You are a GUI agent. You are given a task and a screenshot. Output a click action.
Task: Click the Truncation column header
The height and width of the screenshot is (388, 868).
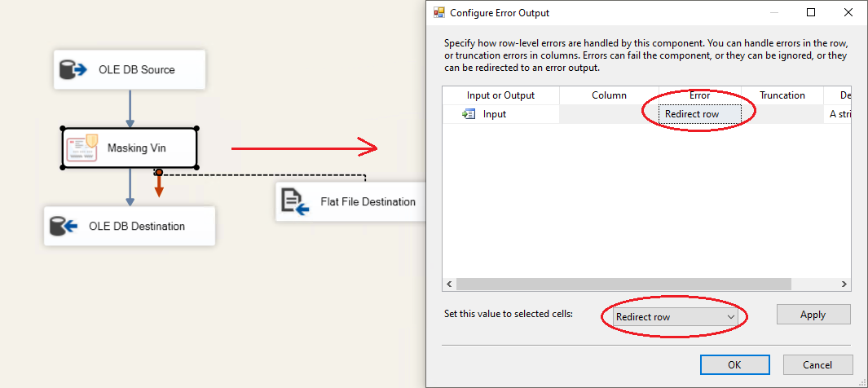(x=782, y=95)
